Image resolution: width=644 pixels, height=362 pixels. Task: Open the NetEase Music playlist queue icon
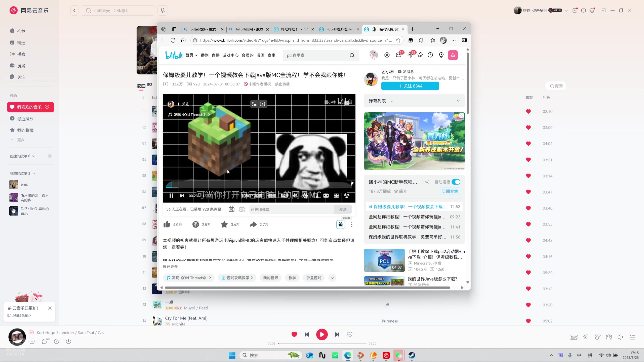(x=632, y=337)
